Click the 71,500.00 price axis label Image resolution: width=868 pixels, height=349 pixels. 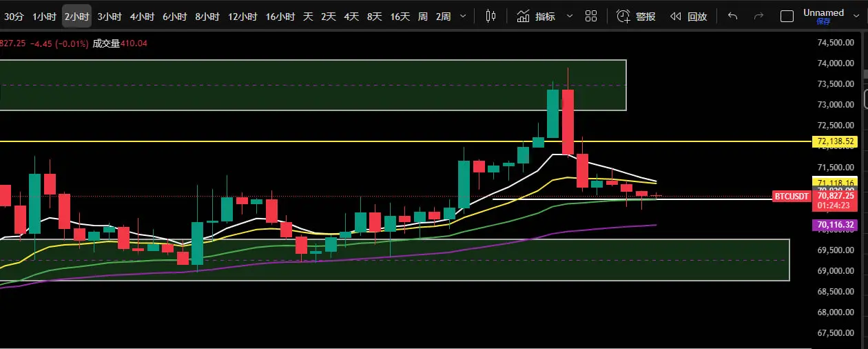coord(834,167)
